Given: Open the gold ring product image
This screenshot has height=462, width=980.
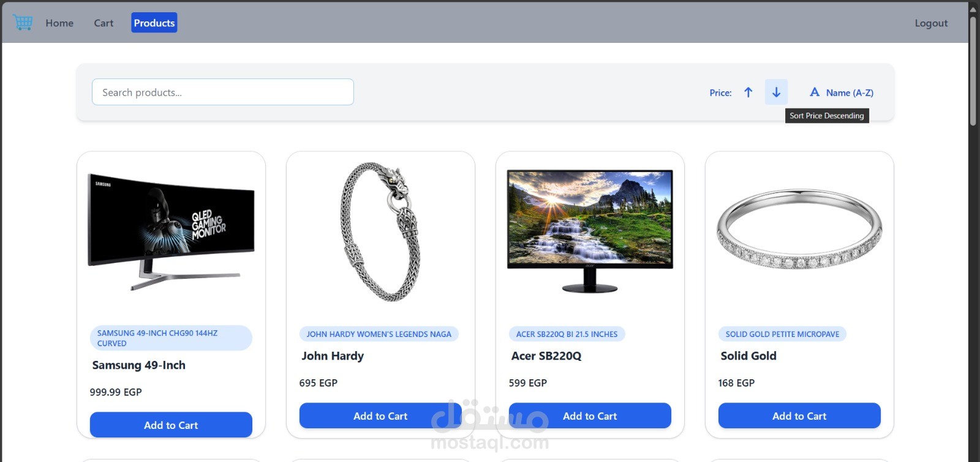Looking at the screenshot, I should click(x=799, y=230).
